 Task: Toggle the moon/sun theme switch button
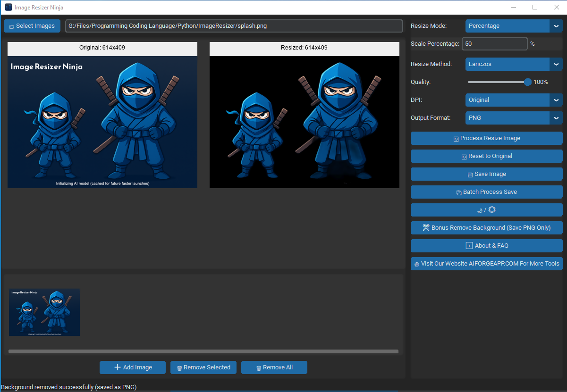487,210
